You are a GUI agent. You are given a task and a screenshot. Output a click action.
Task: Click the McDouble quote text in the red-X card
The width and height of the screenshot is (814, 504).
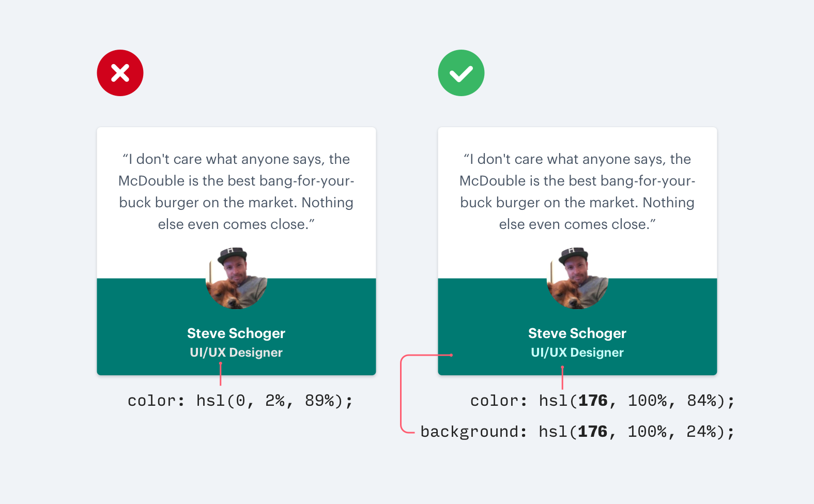(236, 192)
